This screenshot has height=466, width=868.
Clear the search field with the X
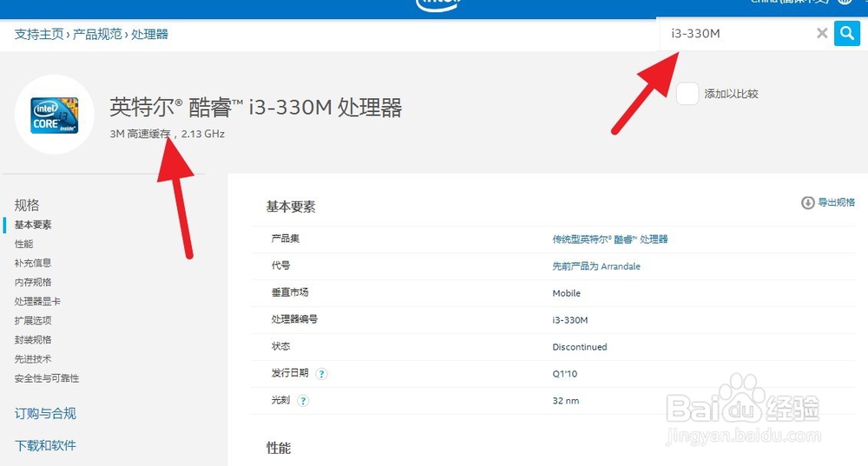822,34
